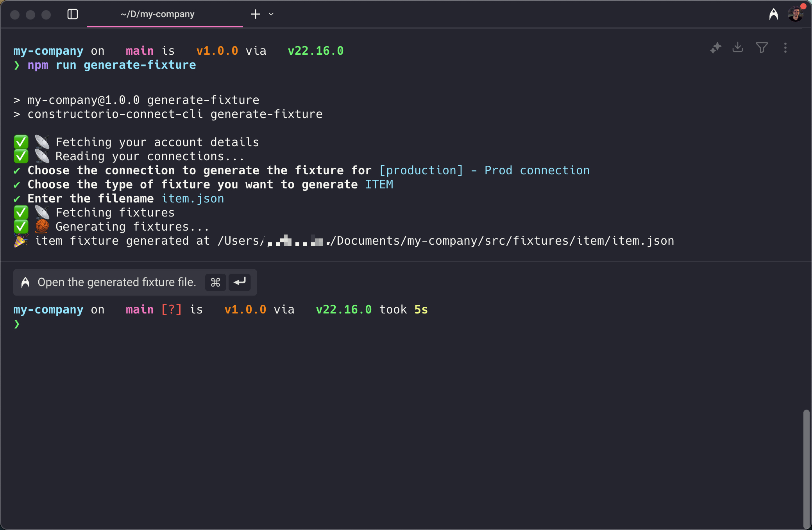The image size is (812, 530).
Task: Click the 'Generating fixtures...' line
Action: click(x=111, y=227)
